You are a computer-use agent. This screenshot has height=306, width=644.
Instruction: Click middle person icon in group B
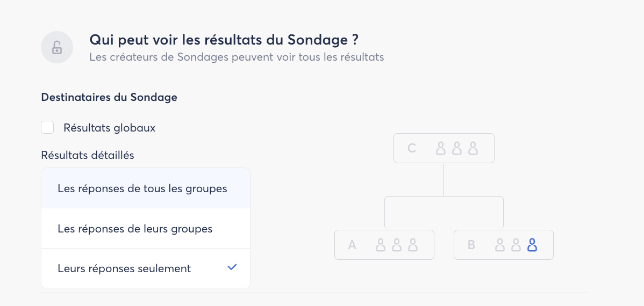tap(516, 245)
